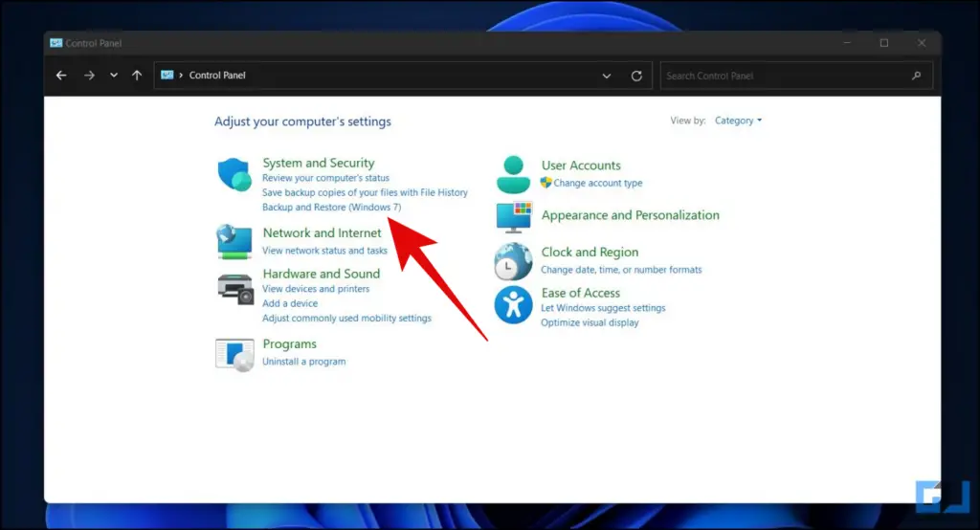Click the User Accounts person icon
Screen dimensions: 980x530
(513, 174)
